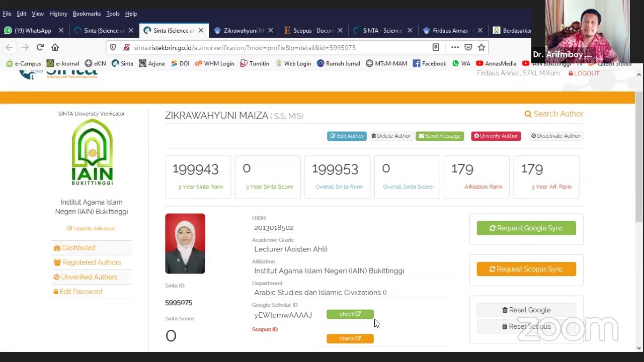Open Unverified Authors in sidebar
The image size is (644, 362).
point(86,277)
